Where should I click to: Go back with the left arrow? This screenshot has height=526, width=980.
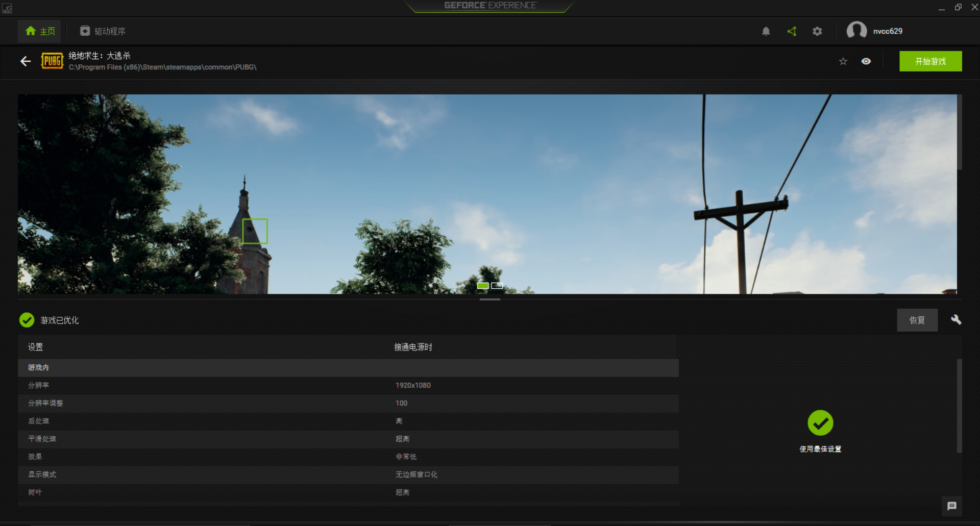[26, 61]
